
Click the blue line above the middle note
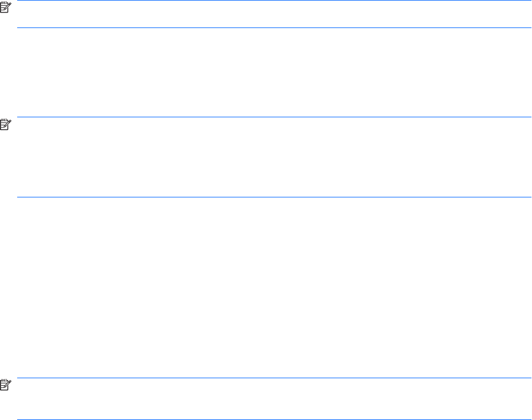(x=275, y=117)
